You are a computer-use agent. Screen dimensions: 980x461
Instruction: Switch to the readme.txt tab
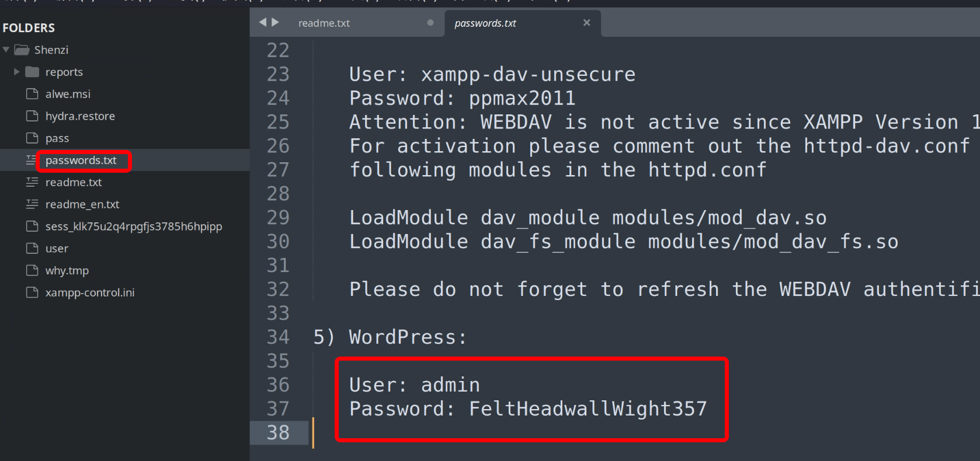[x=324, y=23]
